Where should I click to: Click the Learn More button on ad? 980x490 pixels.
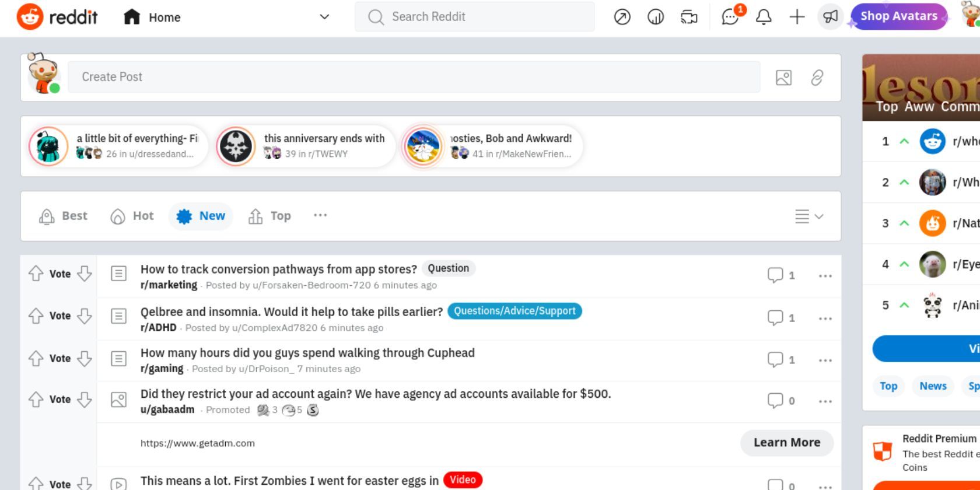pyautogui.click(x=786, y=442)
